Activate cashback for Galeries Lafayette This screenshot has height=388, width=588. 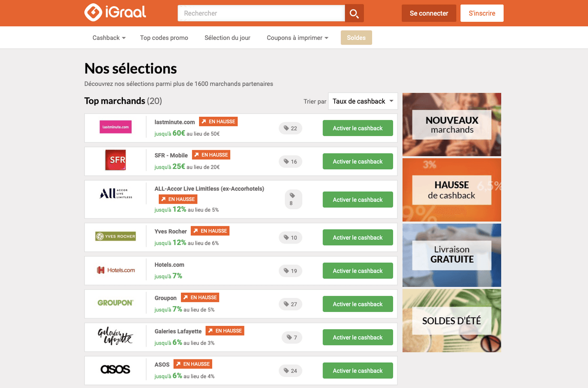(x=358, y=337)
